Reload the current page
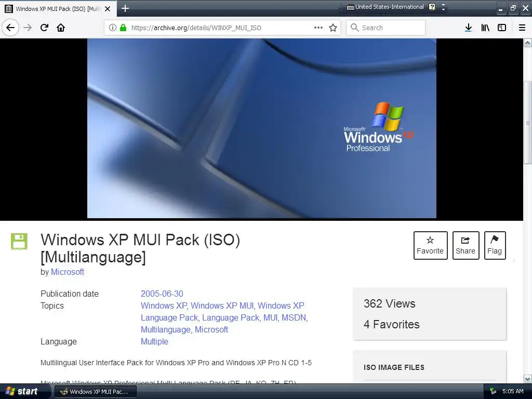The height and width of the screenshot is (399, 532). [x=44, y=28]
